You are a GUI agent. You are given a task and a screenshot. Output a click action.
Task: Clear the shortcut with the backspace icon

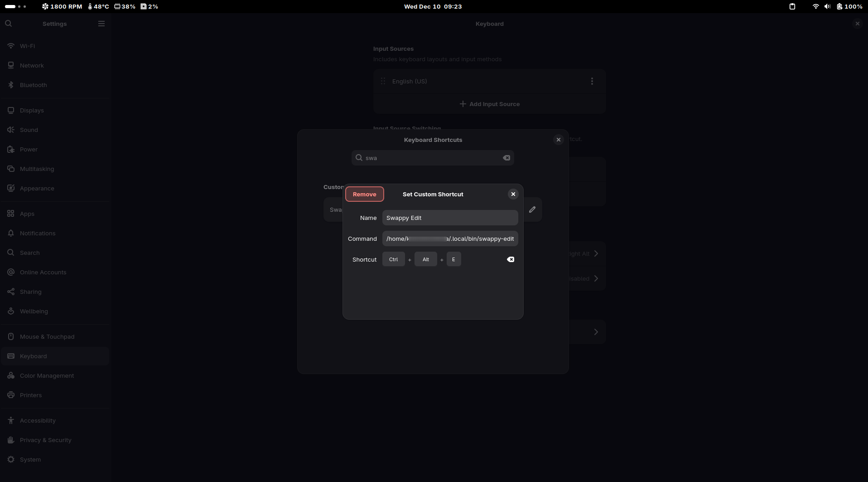511,259
